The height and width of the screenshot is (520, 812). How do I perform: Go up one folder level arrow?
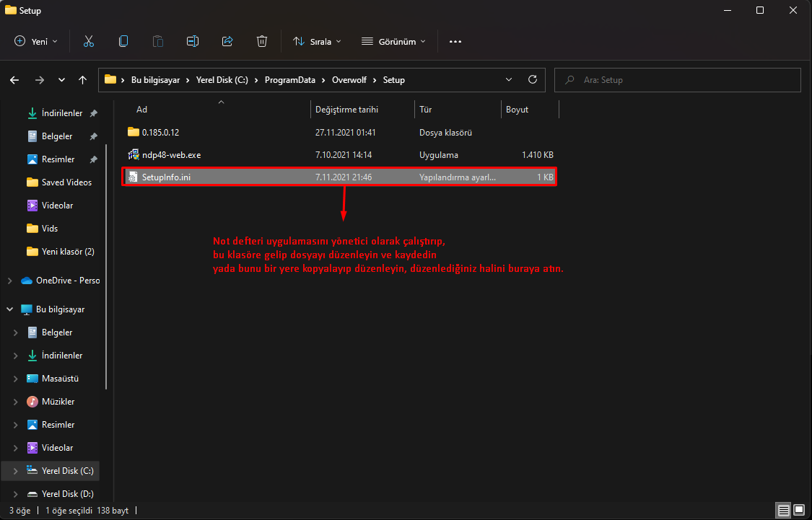coord(82,80)
